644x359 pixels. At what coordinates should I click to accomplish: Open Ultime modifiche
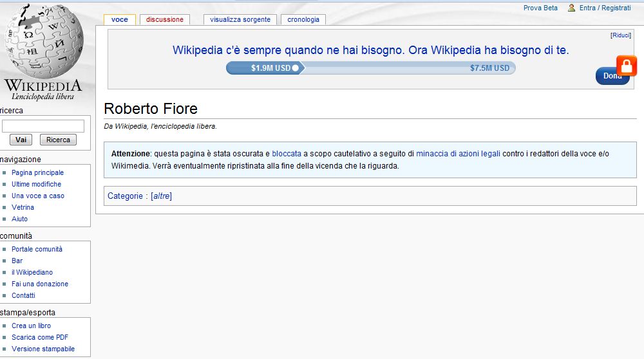[x=36, y=184]
